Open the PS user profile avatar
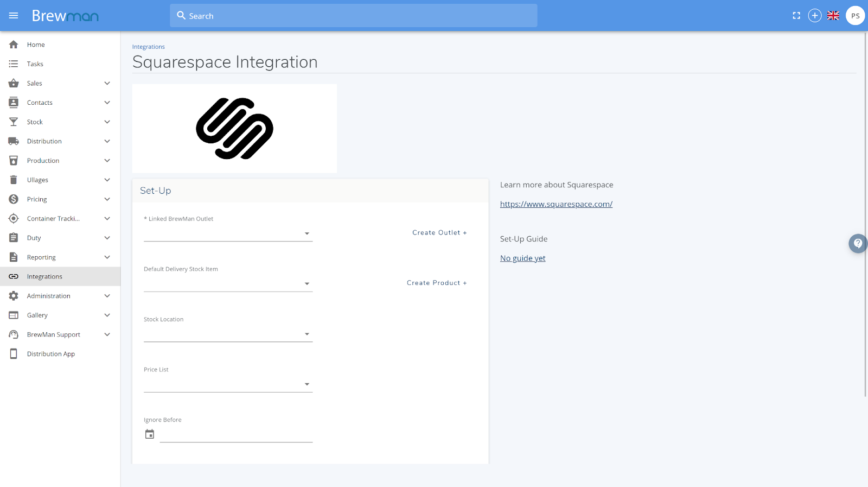Image resolution: width=868 pixels, height=487 pixels. coord(856,16)
